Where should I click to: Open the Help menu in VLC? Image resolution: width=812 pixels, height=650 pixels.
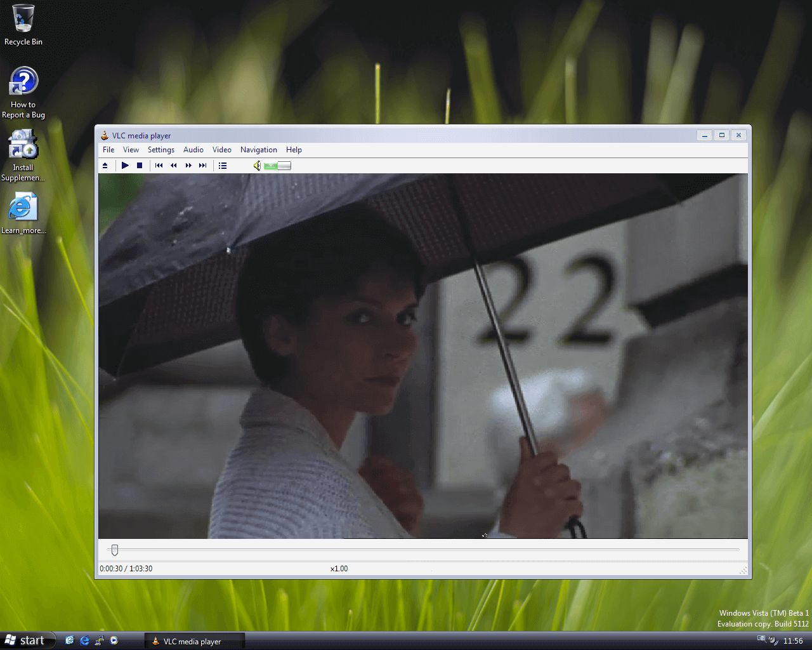point(294,150)
